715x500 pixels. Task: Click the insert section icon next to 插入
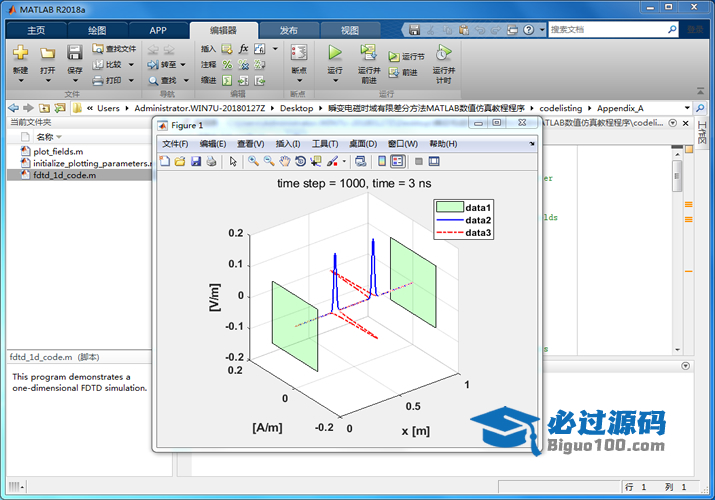coord(227,49)
